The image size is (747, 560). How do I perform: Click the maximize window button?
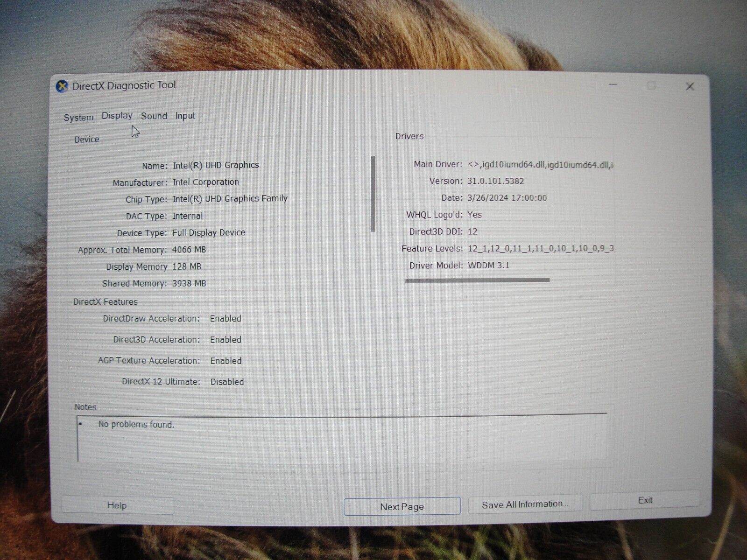[651, 86]
